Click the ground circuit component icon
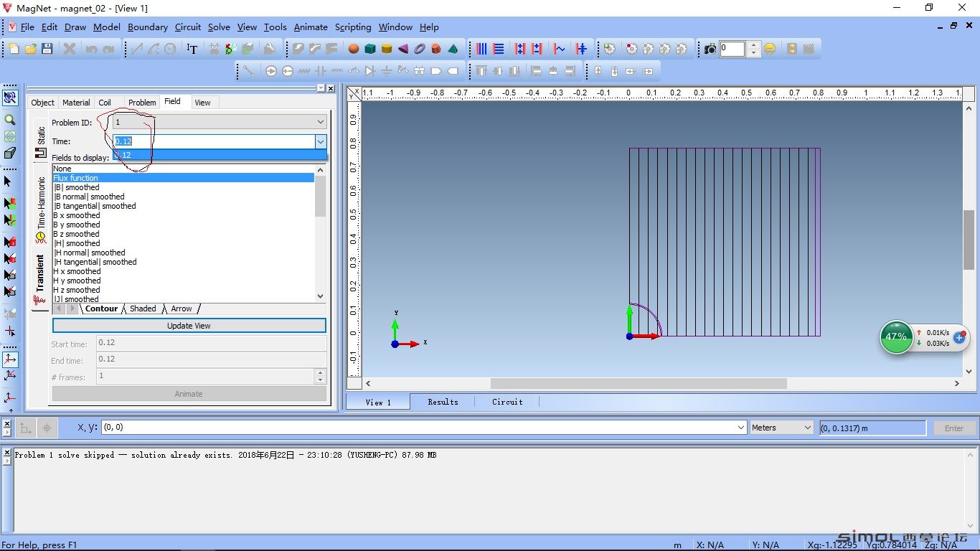This screenshot has height=551, width=980. point(387,71)
